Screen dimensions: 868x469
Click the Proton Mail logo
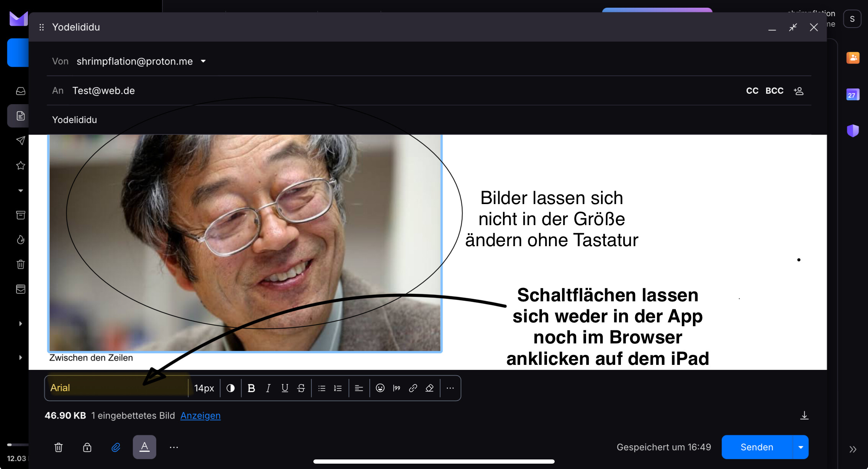click(x=18, y=18)
